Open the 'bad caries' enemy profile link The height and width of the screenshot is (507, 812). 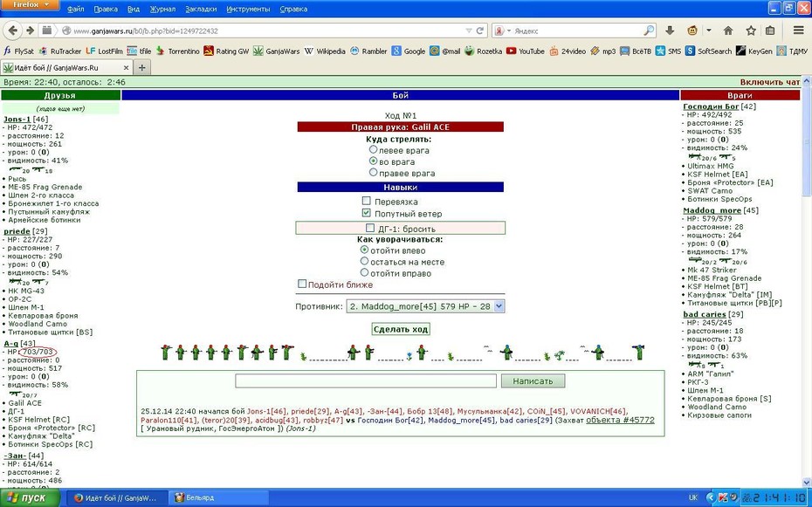pyautogui.click(x=705, y=314)
